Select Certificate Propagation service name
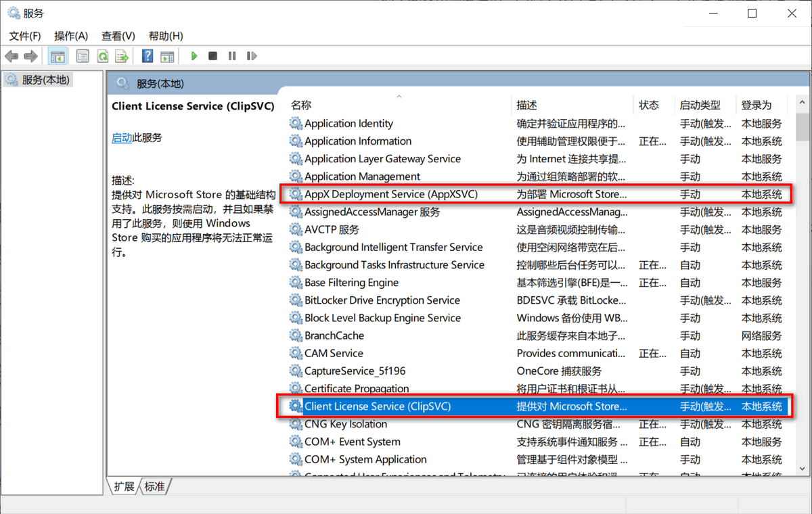Viewport: 812px width, 514px height. tap(357, 388)
